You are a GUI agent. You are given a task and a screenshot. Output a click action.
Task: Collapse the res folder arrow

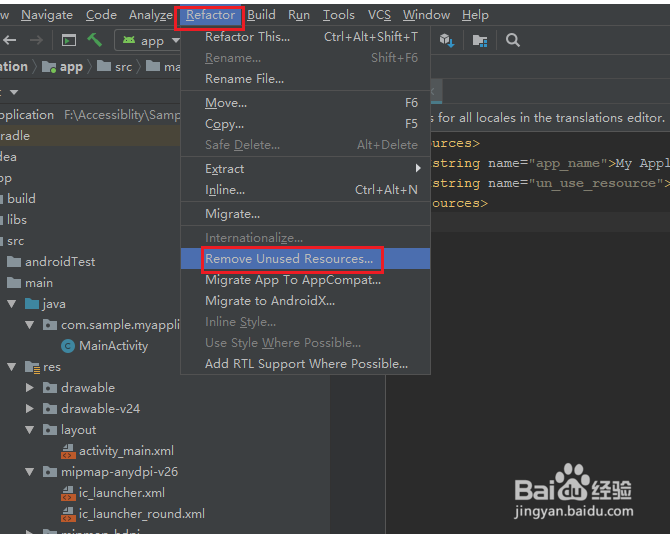(x=12, y=367)
